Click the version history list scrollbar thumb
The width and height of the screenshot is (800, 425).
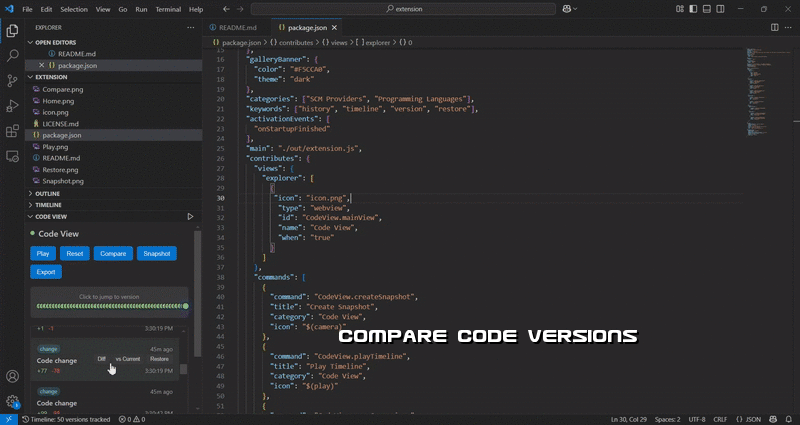coord(184,369)
